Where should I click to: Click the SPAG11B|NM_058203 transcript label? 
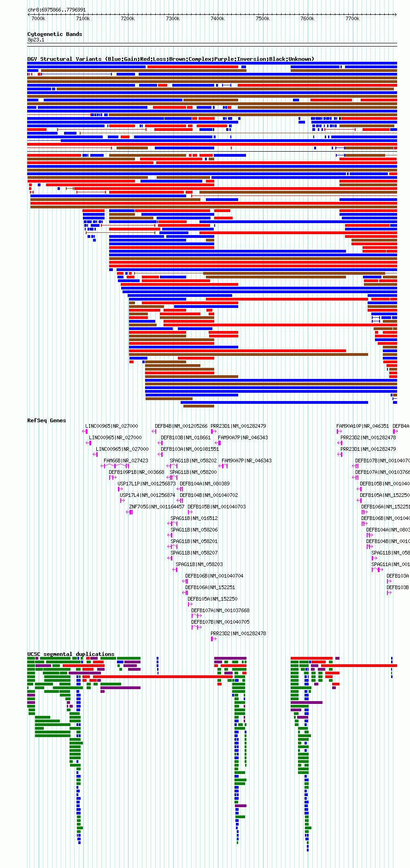click(199, 564)
